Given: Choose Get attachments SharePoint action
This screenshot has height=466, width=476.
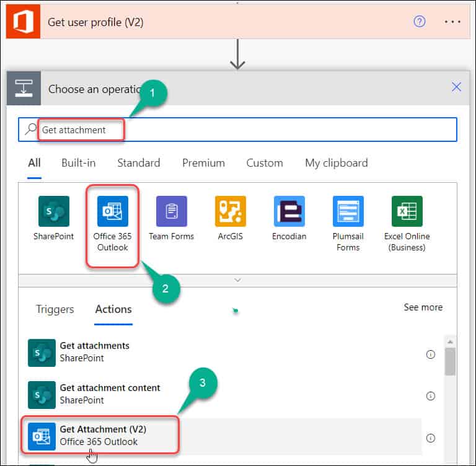Looking at the screenshot, I should pyautogui.click(x=224, y=353).
